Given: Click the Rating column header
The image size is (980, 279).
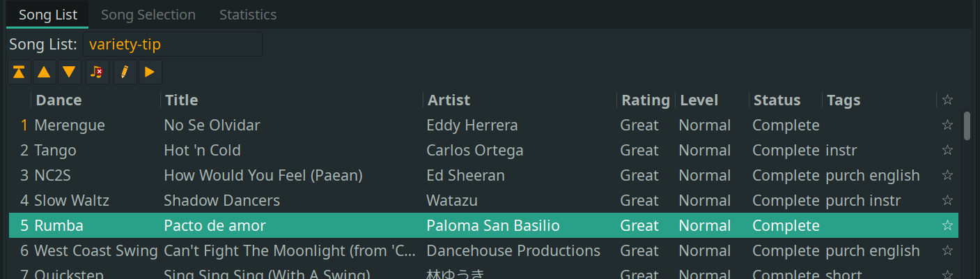Looking at the screenshot, I should click(x=645, y=100).
